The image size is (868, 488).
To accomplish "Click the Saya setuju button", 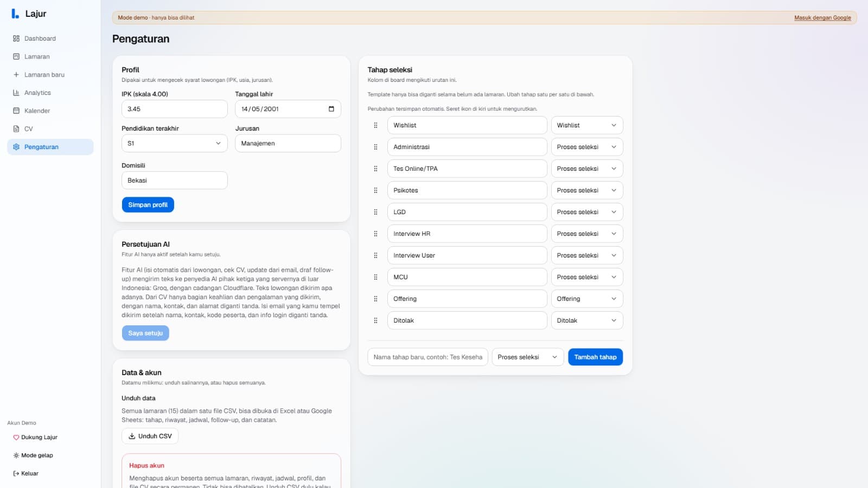I will point(145,333).
